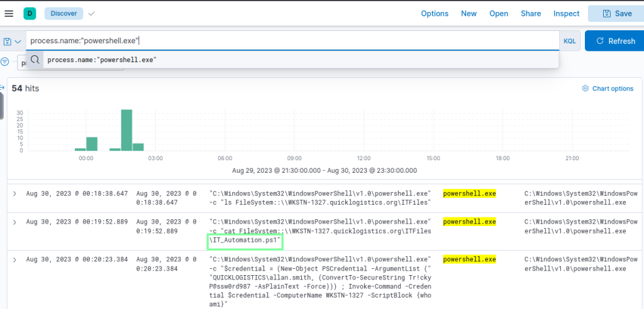Open the Options menu

pyautogui.click(x=435, y=13)
